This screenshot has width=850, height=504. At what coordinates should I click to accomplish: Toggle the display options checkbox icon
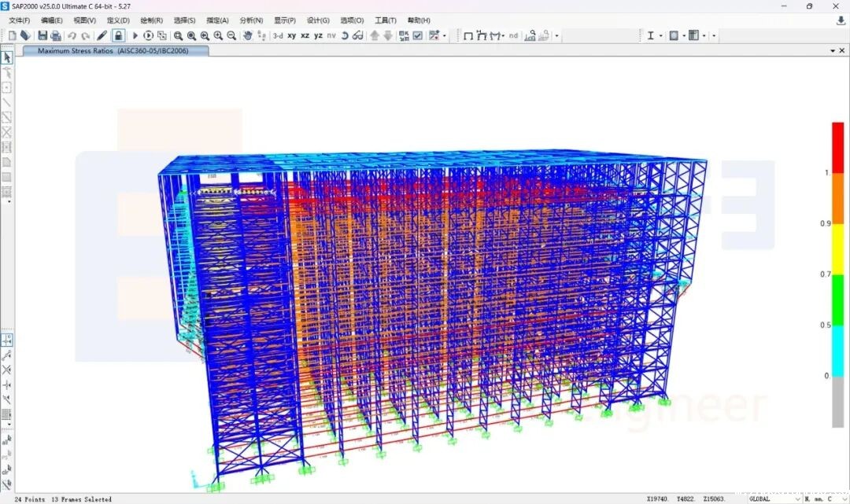click(x=418, y=35)
